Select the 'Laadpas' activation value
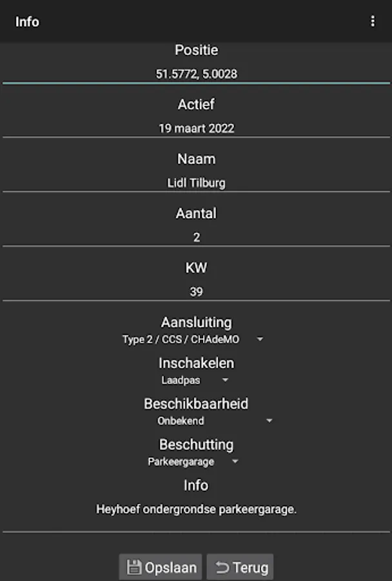 click(x=181, y=380)
